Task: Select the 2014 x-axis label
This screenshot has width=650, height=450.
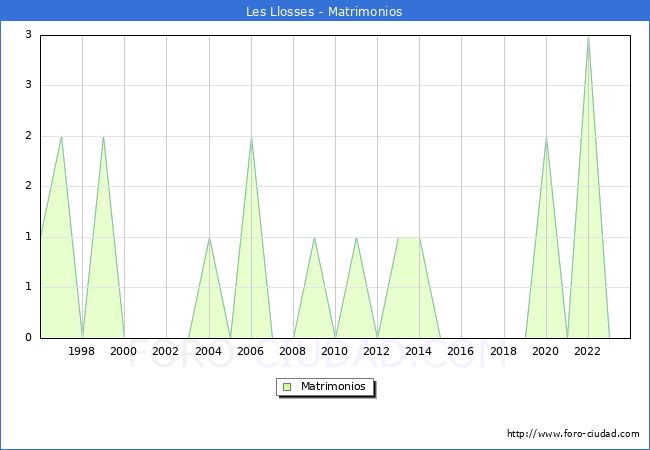Action: coord(418,351)
